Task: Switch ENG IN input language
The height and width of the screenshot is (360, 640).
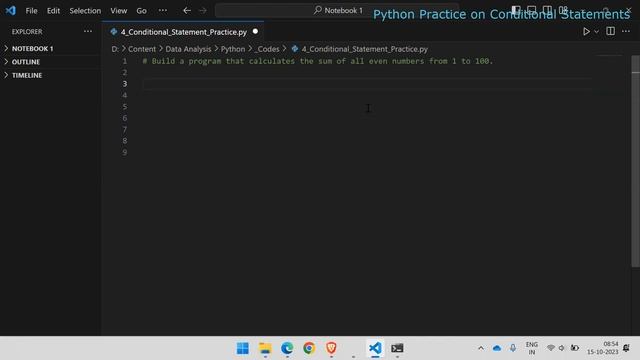Action: 531,348
